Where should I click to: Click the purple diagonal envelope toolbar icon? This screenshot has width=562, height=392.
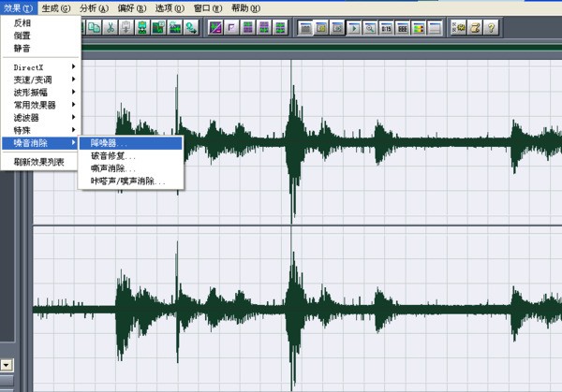215,27
